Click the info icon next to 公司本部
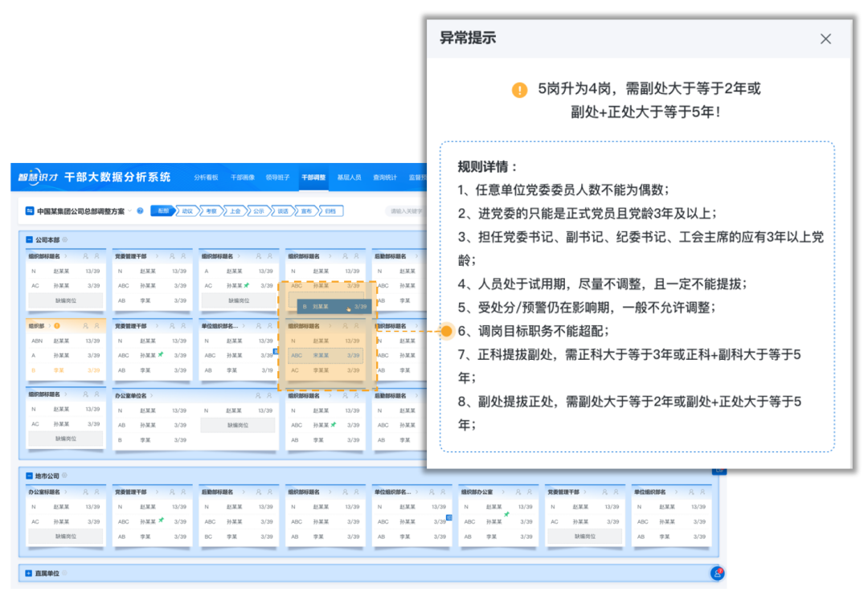This screenshot has width=868, height=596. [65, 239]
